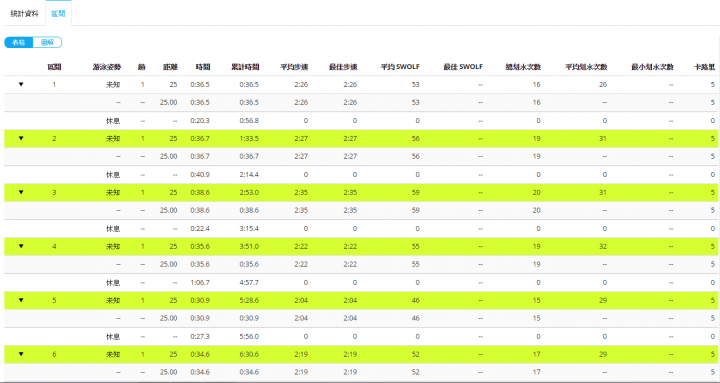This screenshot has width=720, height=383.
Task: Collapse interval 2 row with the triangle
Action: pos(21,138)
